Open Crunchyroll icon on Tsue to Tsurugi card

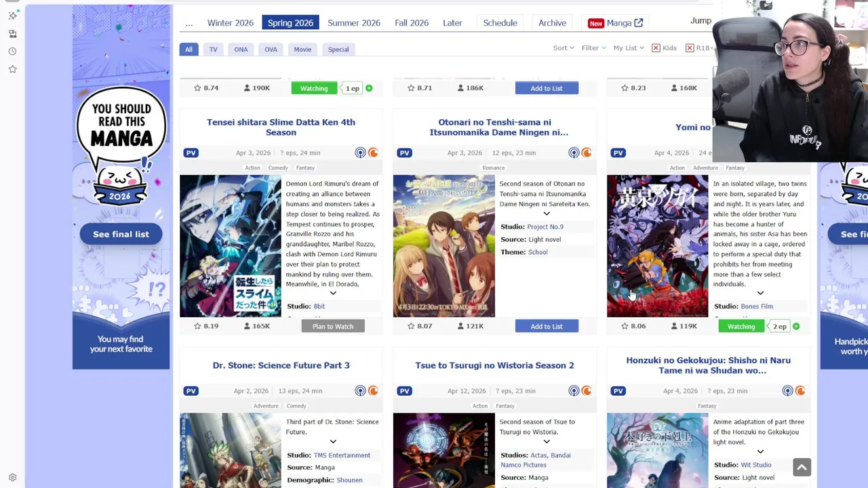(587, 391)
